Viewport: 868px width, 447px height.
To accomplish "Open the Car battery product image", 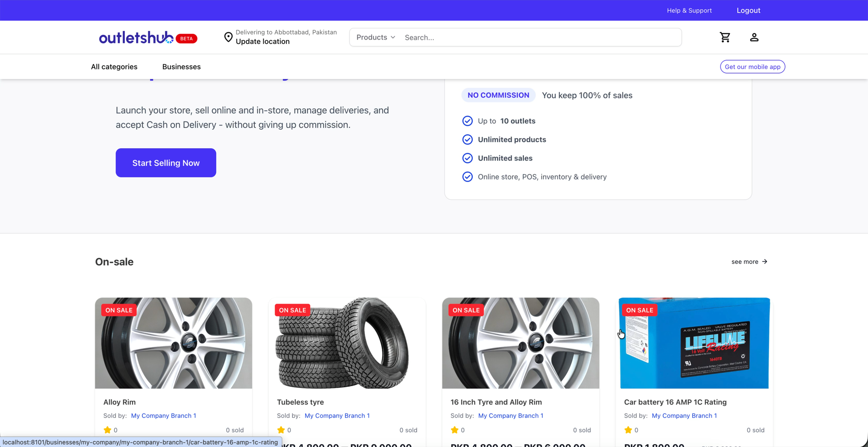I will click(694, 343).
